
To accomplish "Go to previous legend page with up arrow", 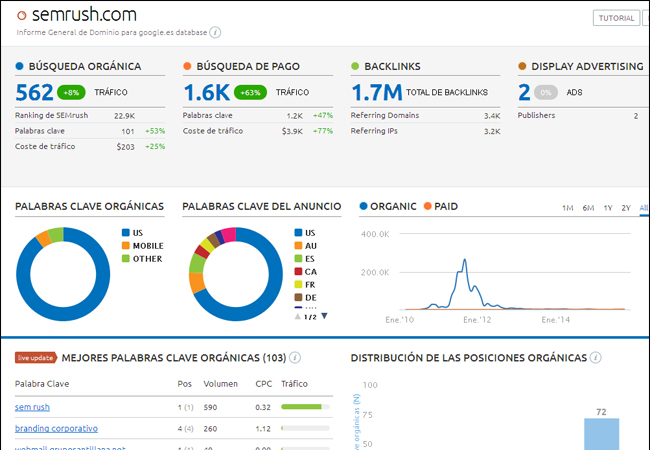I will coord(298,316).
